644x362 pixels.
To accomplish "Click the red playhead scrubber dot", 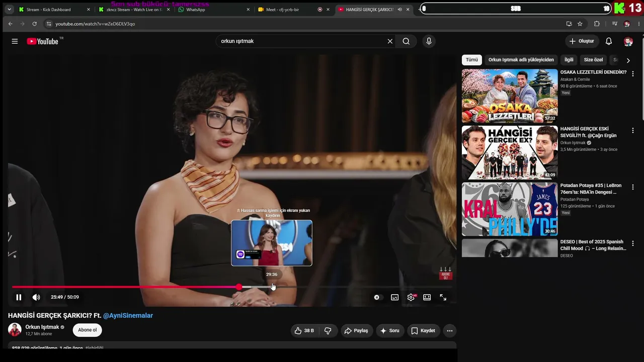I will point(239,287).
